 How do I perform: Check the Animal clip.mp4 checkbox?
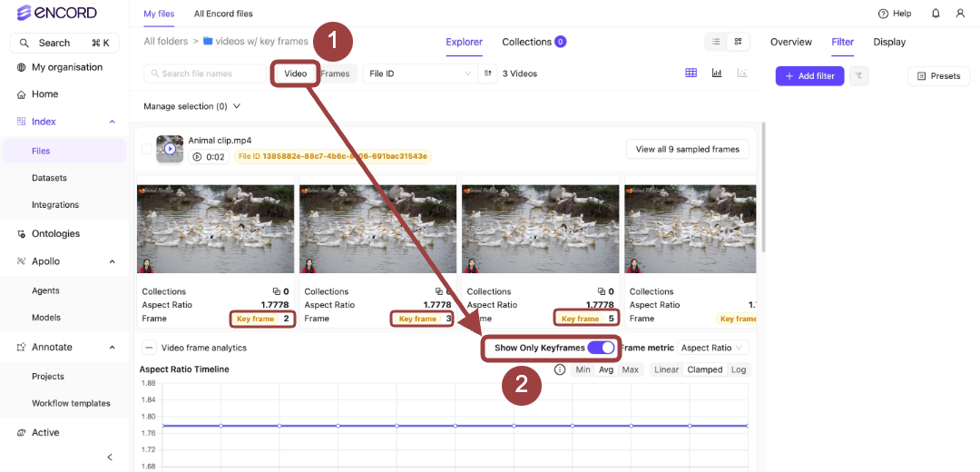(146, 149)
